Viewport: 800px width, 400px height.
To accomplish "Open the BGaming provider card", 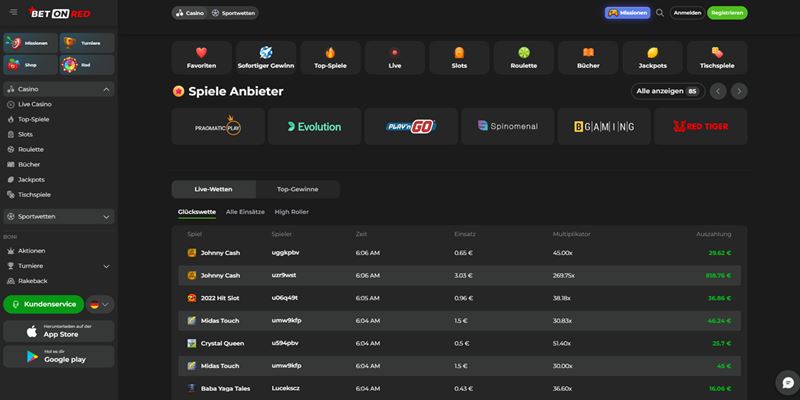I will click(604, 127).
